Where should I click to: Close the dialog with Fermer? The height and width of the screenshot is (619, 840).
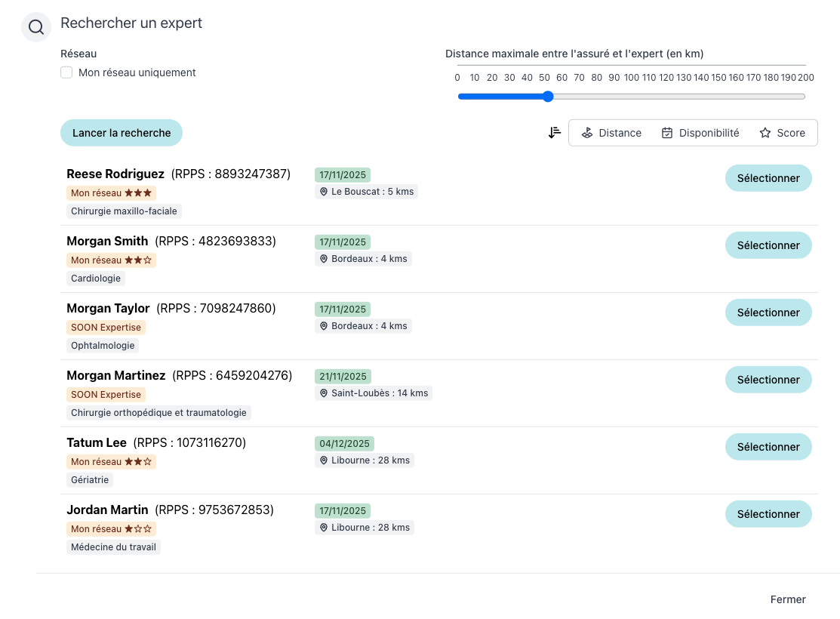[787, 599]
